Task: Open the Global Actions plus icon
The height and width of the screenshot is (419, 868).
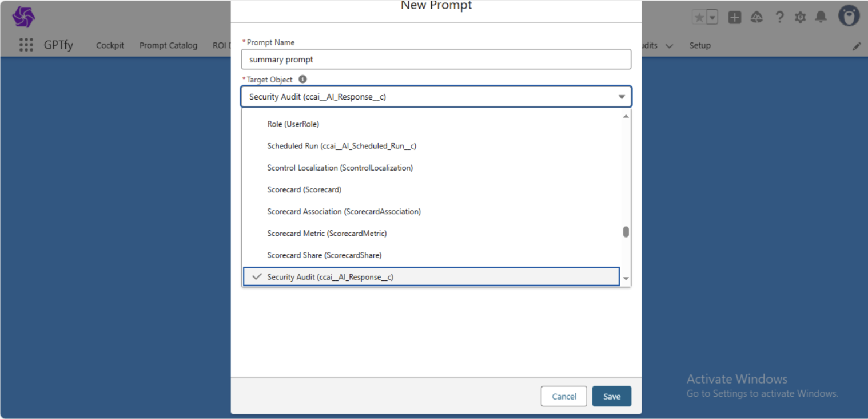Action: coord(735,17)
